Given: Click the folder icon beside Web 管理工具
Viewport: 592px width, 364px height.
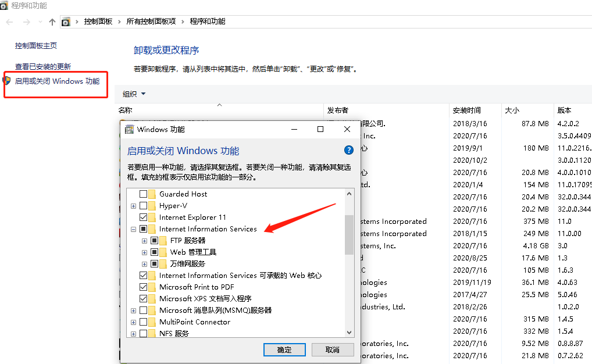Looking at the screenshot, I should (163, 252).
